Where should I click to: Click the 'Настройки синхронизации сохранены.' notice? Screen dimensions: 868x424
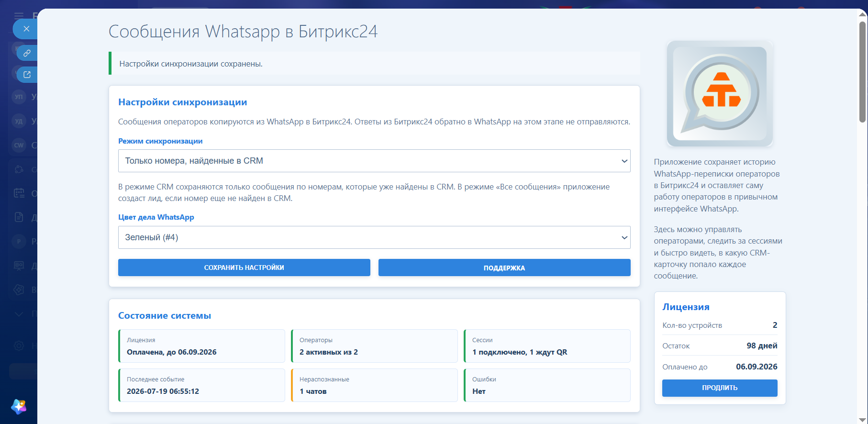(375, 64)
